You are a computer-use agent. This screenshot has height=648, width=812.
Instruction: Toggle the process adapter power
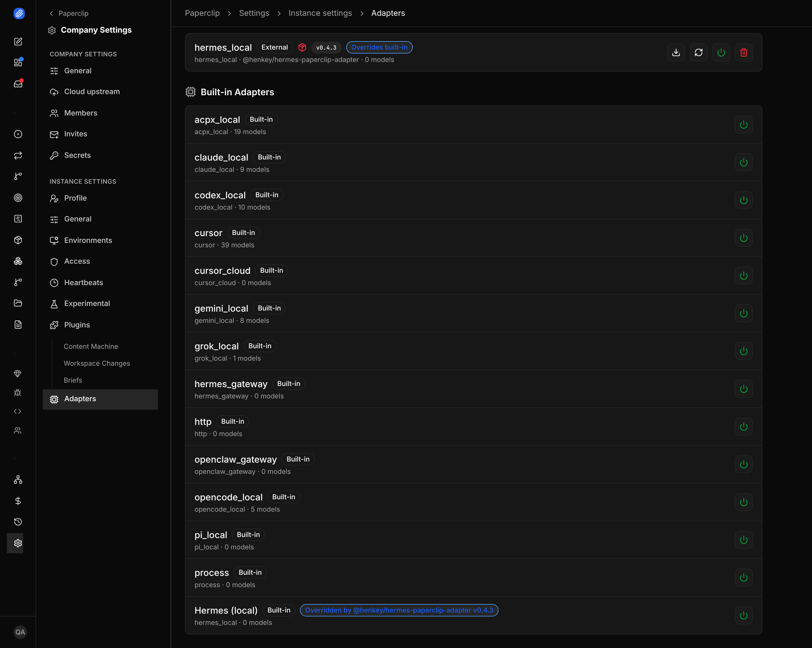point(744,578)
